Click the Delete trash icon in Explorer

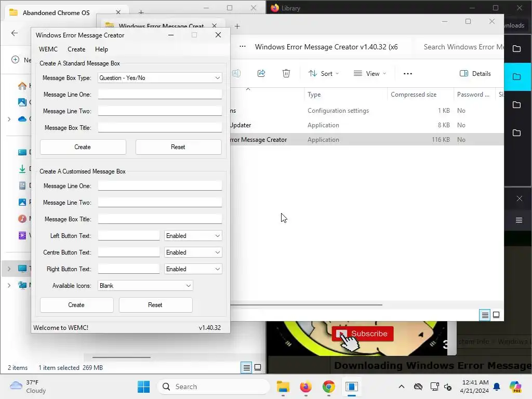click(286, 73)
